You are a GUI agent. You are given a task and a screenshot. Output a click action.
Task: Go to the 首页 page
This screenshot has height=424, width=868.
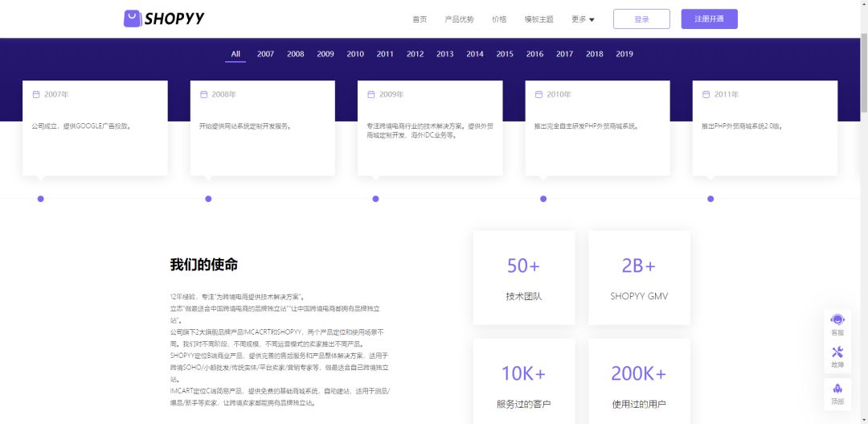coord(420,19)
